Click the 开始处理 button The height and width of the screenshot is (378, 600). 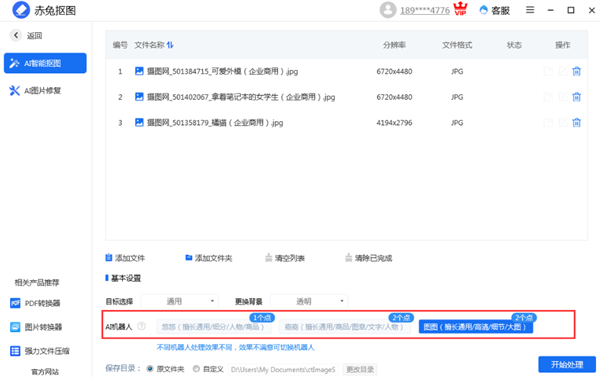click(x=567, y=365)
